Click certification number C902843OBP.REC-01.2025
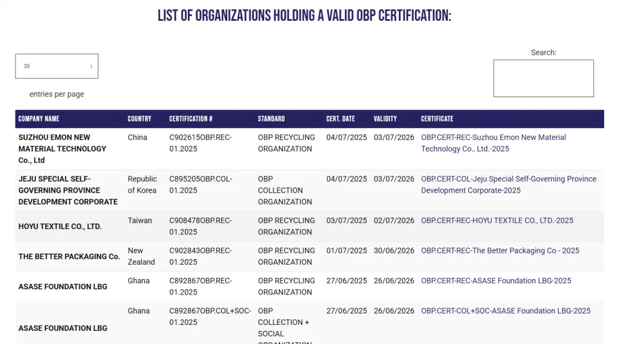This screenshot has height=344, width=644. [200, 256]
